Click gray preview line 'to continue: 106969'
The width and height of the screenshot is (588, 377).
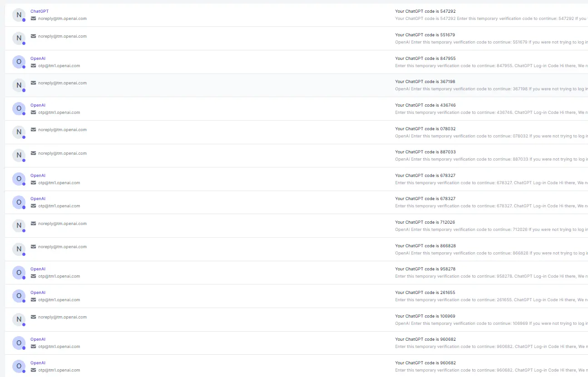coord(491,323)
